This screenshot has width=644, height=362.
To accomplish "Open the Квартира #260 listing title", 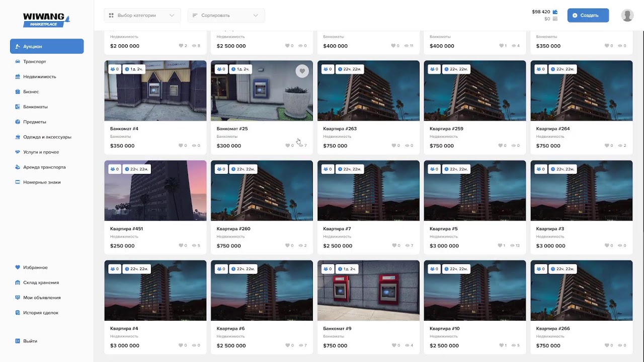I will click(x=233, y=229).
